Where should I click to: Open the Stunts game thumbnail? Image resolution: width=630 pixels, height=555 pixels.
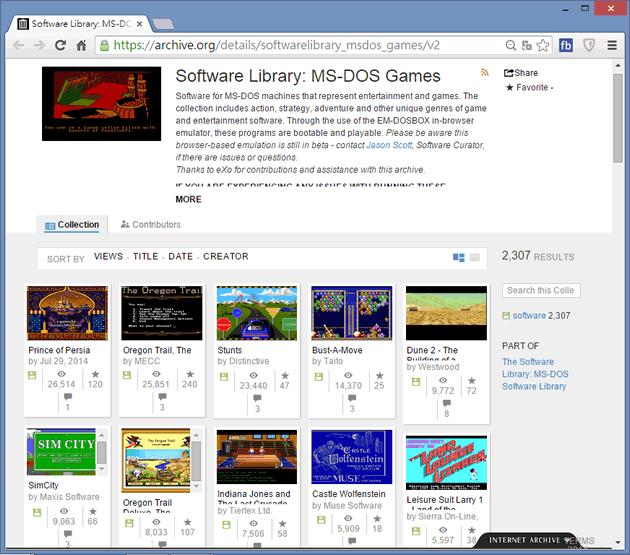[x=257, y=313]
